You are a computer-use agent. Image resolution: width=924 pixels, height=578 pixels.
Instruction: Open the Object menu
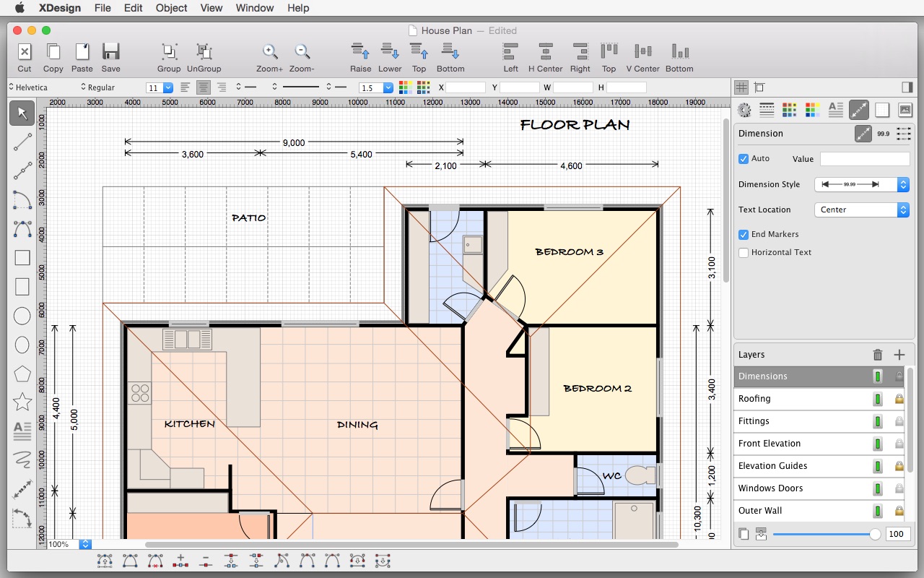coord(171,8)
